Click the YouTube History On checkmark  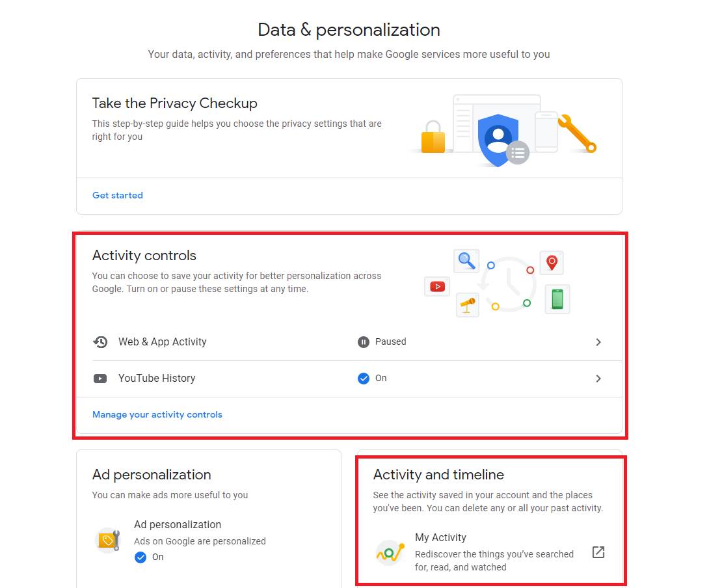[364, 379]
